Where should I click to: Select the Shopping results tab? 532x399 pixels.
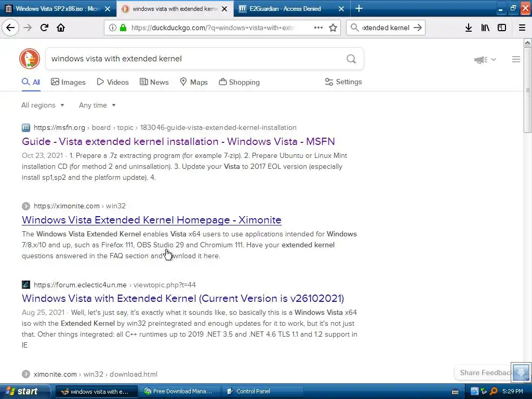pyautogui.click(x=239, y=82)
